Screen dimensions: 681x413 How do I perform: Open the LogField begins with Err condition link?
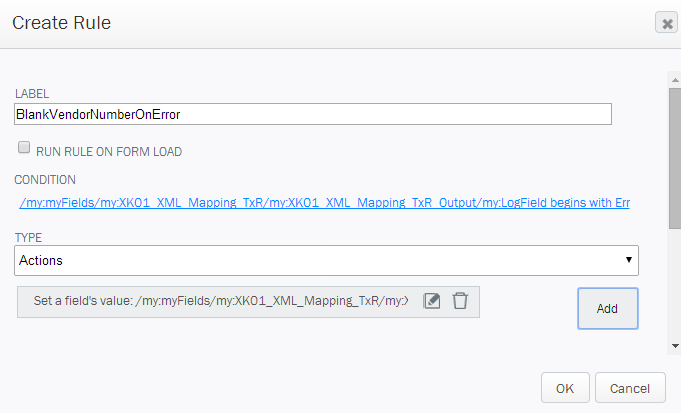click(x=324, y=203)
